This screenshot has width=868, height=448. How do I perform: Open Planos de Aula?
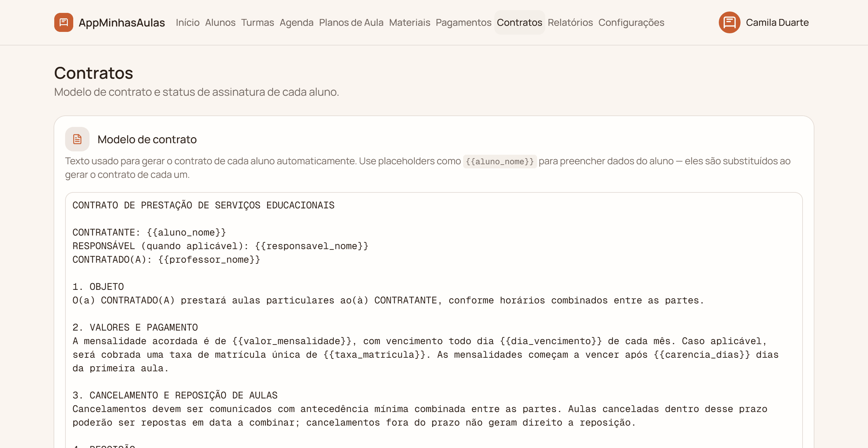(x=351, y=22)
